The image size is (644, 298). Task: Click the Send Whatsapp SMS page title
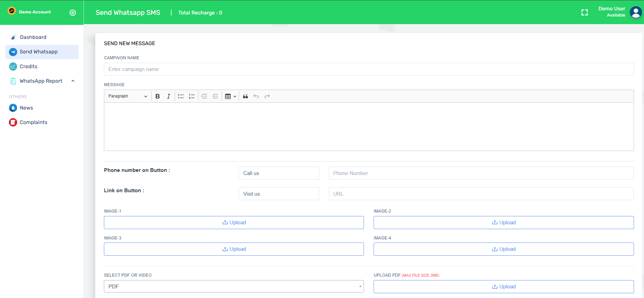pyautogui.click(x=128, y=13)
